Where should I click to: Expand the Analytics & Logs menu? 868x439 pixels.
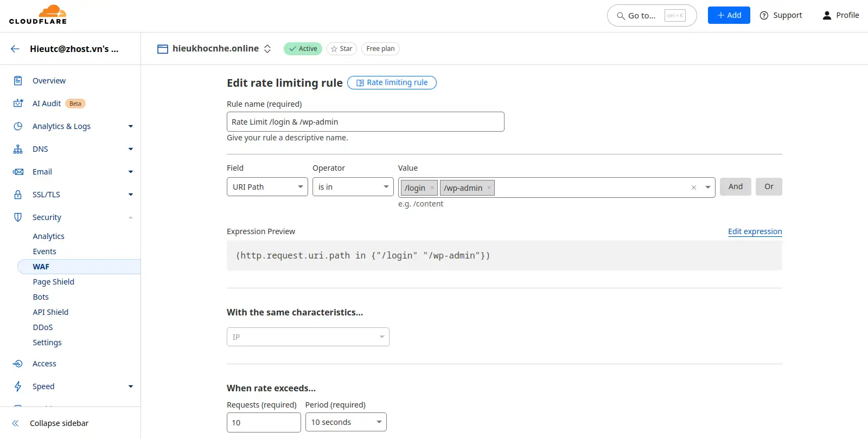(130, 126)
